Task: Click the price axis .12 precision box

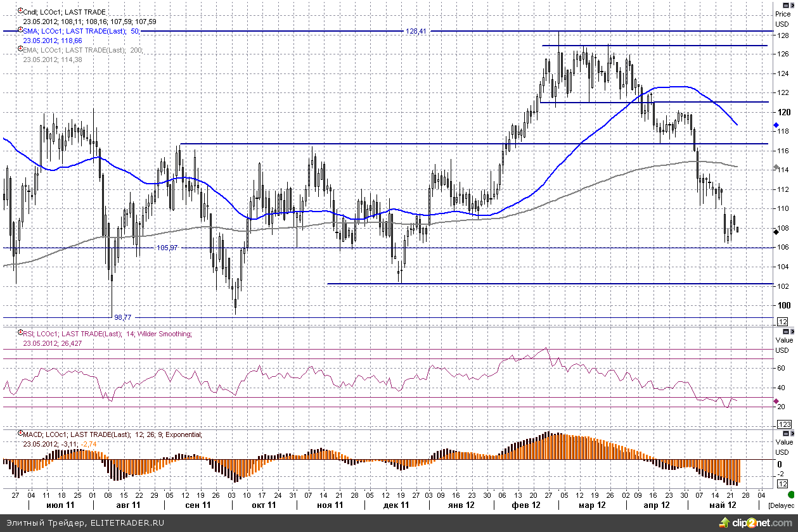Action: 782,323
